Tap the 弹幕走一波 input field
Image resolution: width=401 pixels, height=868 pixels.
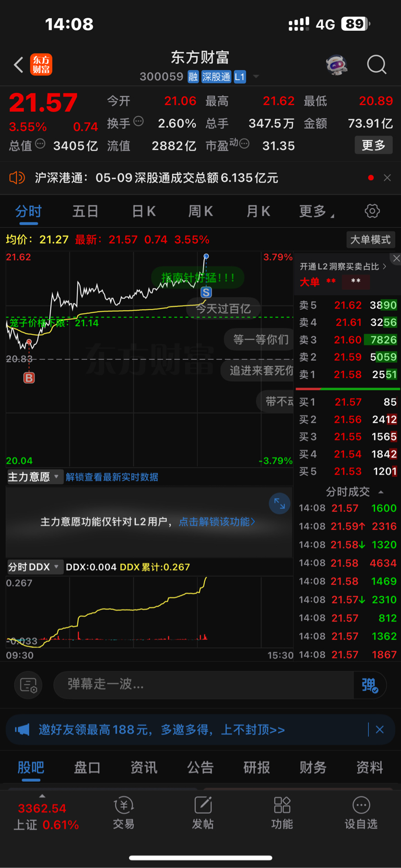[x=204, y=685]
